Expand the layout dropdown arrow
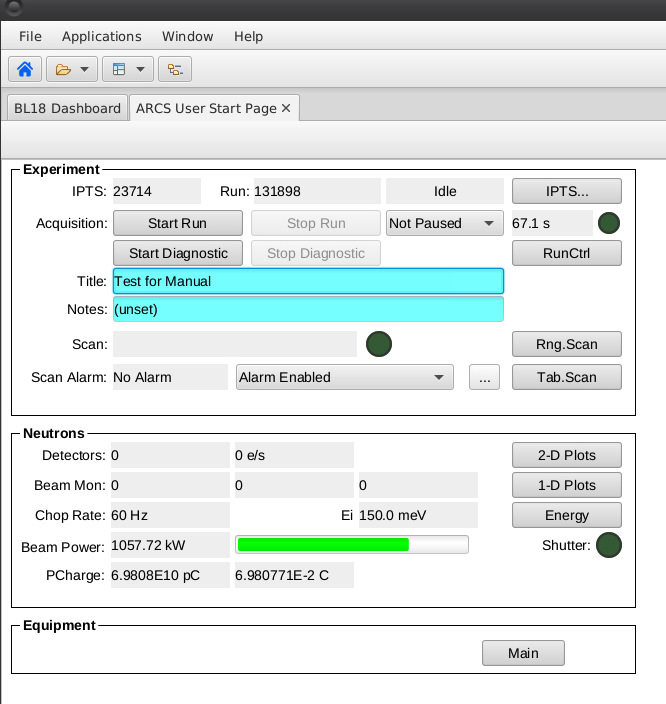The width and height of the screenshot is (666, 704). [139, 69]
